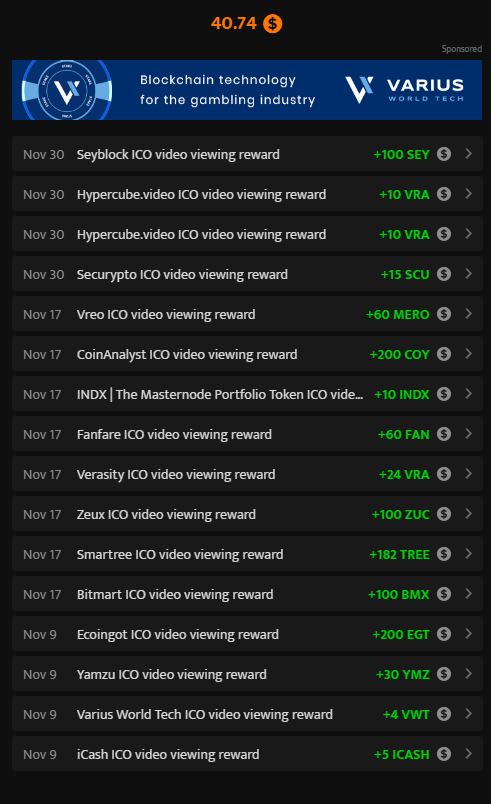Open Verasity ICO video viewing reward
This screenshot has width=491, height=804.
pos(247,474)
